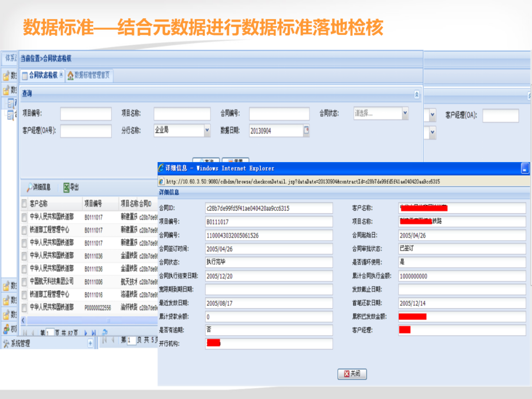
Task: Click the grid icon on 合同状态检核 tab
Action: [x=25, y=76]
